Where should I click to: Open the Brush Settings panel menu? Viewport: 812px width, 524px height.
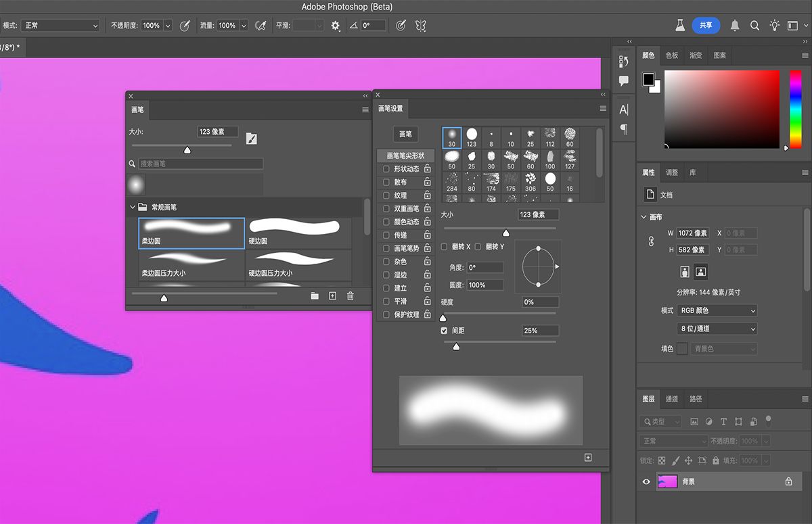point(603,108)
